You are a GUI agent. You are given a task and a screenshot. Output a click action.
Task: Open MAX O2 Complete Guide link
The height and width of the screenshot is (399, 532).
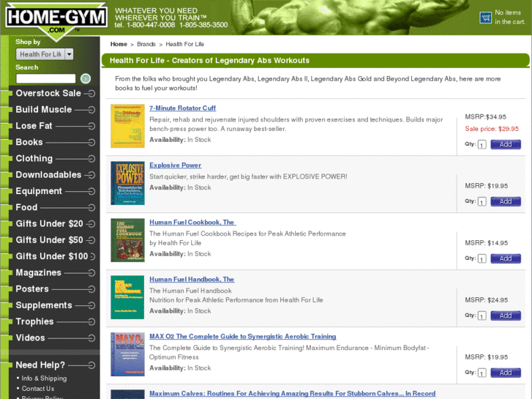(x=243, y=336)
